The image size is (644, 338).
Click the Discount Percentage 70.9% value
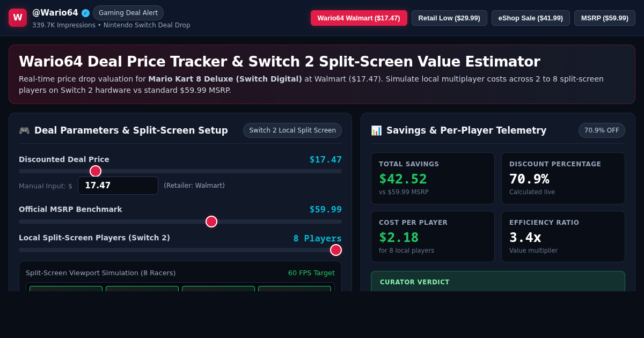coord(529,179)
